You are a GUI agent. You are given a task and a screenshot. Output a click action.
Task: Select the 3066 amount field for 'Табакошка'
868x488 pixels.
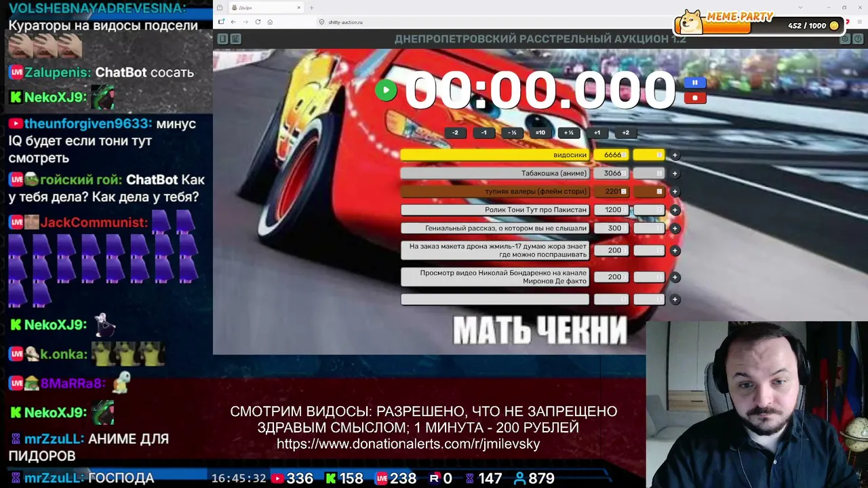(612, 174)
